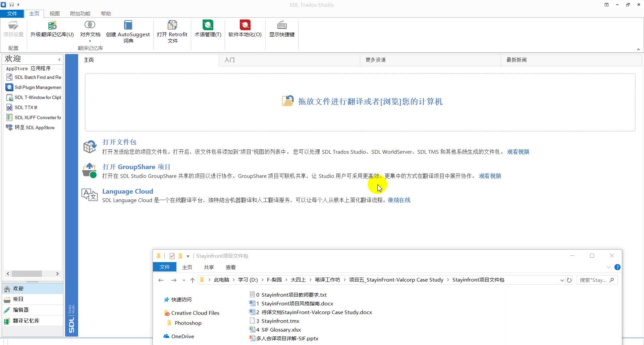Expand the 对齐文档 dropdown arrow
The image size is (644, 345).
[x=90, y=41]
